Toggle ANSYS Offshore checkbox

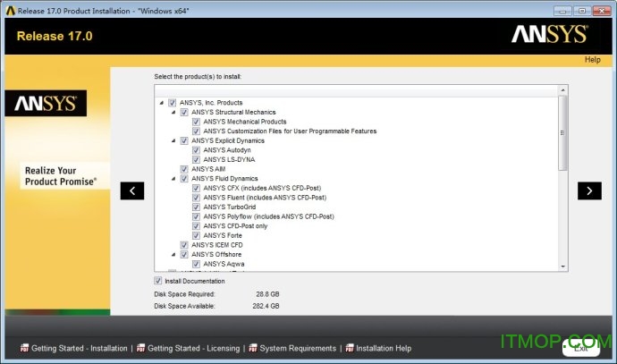(x=184, y=254)
